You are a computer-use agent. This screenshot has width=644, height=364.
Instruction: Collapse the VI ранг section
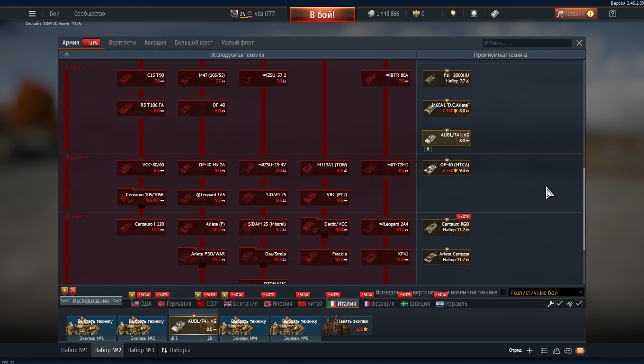point(77,157)
